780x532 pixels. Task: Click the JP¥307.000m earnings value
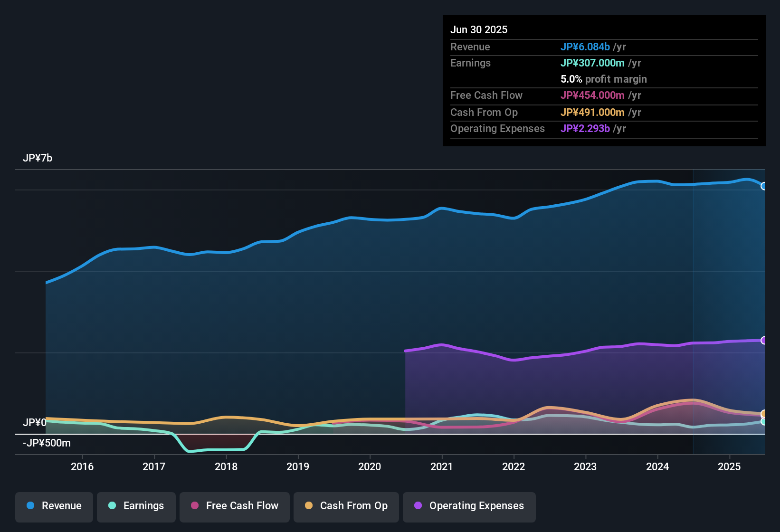(592, 63)
